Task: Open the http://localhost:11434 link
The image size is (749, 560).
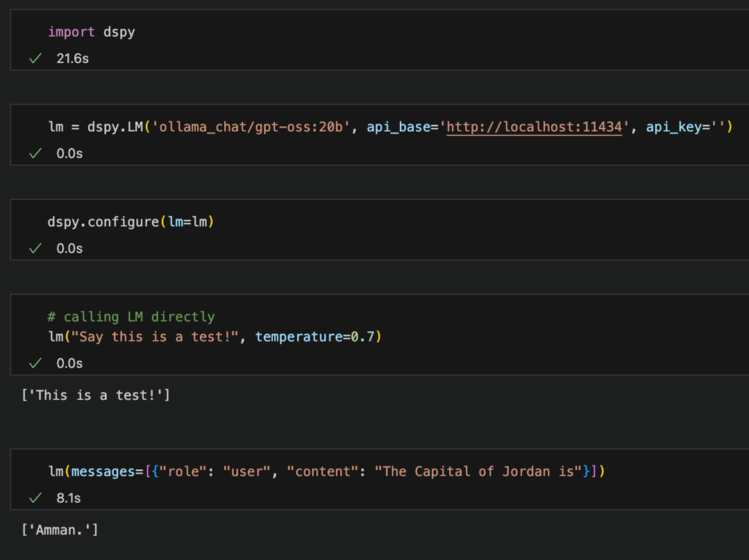Action: (534, 127)
